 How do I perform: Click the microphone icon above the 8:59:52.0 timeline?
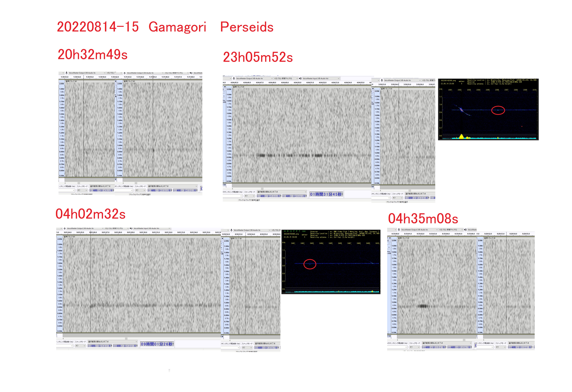(231, 230)
